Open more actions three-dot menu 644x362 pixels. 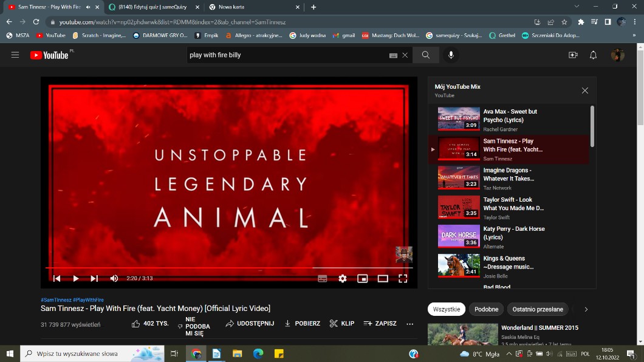point(410,324)
